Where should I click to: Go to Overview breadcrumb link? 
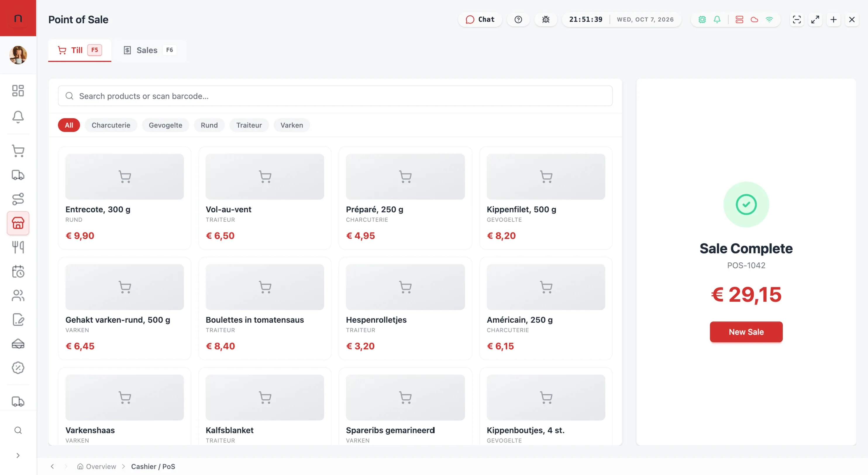97,466
